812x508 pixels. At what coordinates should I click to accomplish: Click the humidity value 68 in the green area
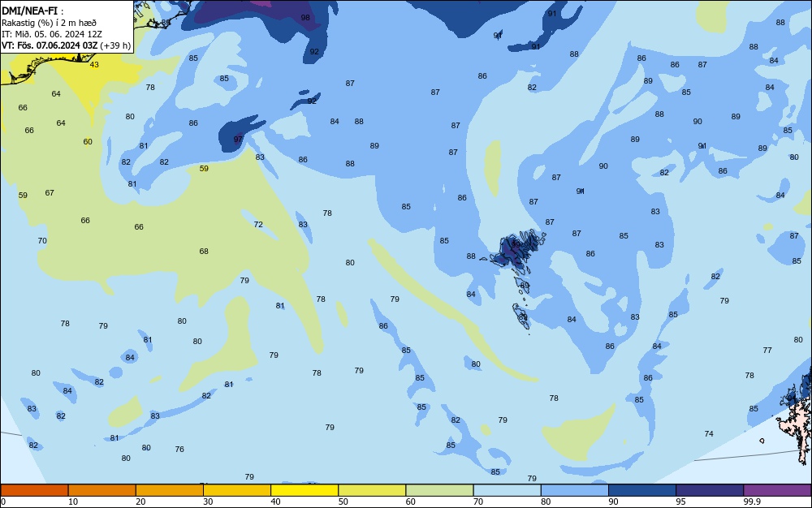click(x=204, y=252)
